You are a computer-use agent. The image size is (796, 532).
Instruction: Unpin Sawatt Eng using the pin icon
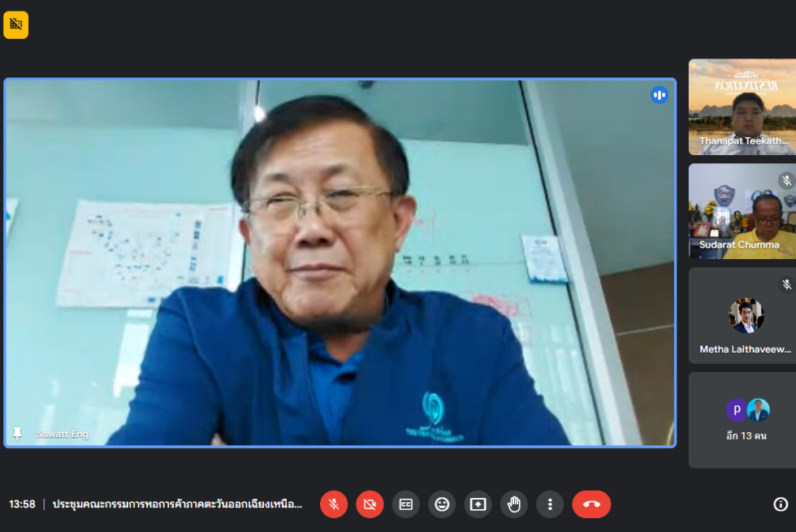(x=17, y=434)
